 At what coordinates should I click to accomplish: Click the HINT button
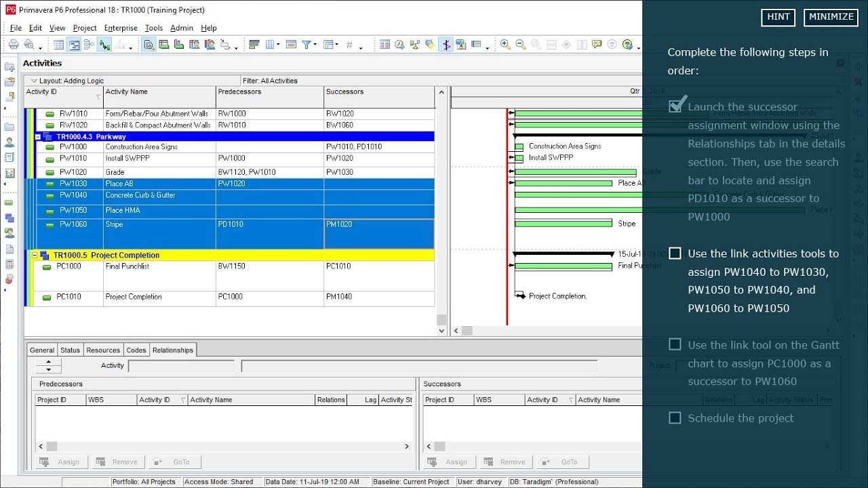778,17
